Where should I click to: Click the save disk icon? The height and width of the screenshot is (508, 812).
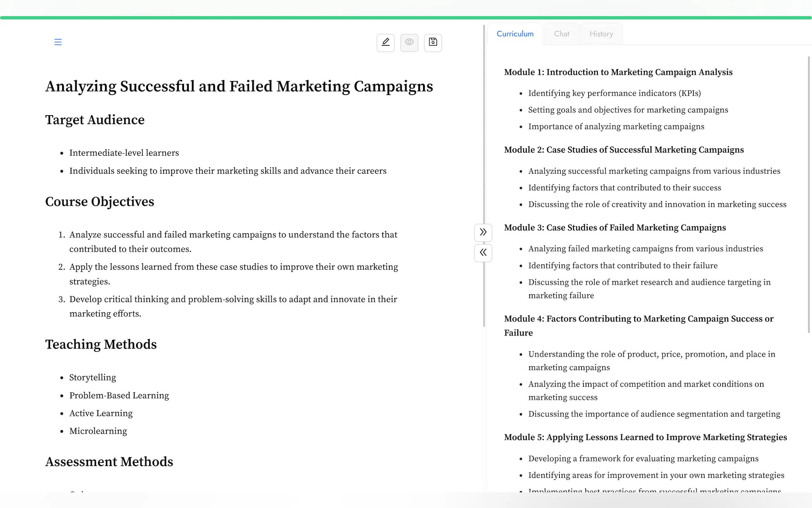(433, 42)
